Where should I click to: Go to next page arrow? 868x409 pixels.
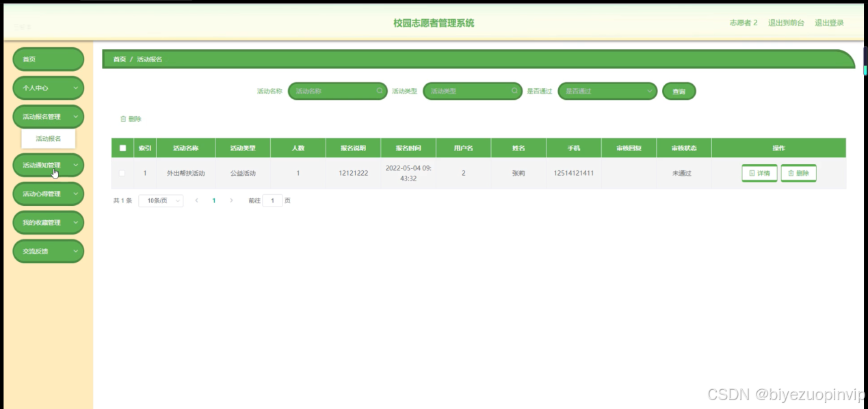231,200
